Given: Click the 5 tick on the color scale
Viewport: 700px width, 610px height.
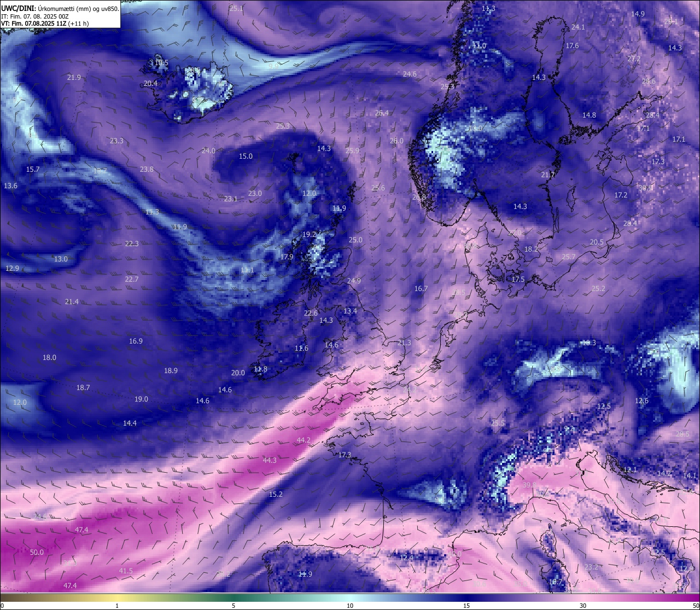Looking at the screenshot, I should coord(234,606).
